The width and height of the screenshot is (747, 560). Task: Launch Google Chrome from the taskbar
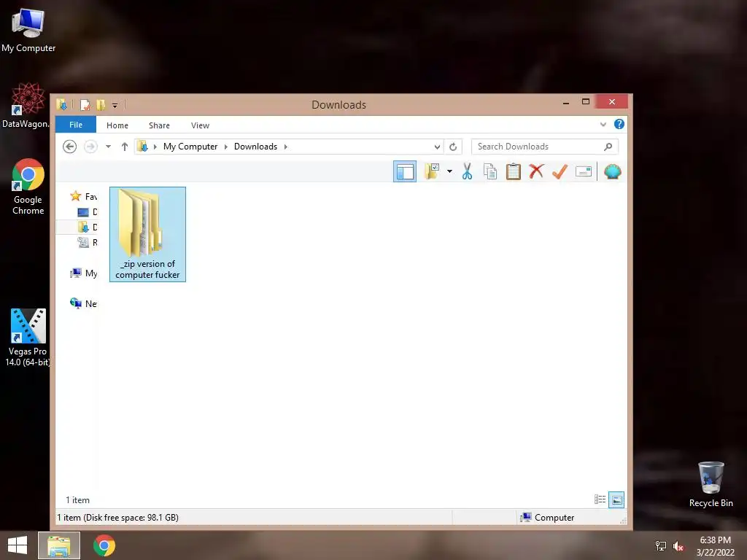(104, 545)
